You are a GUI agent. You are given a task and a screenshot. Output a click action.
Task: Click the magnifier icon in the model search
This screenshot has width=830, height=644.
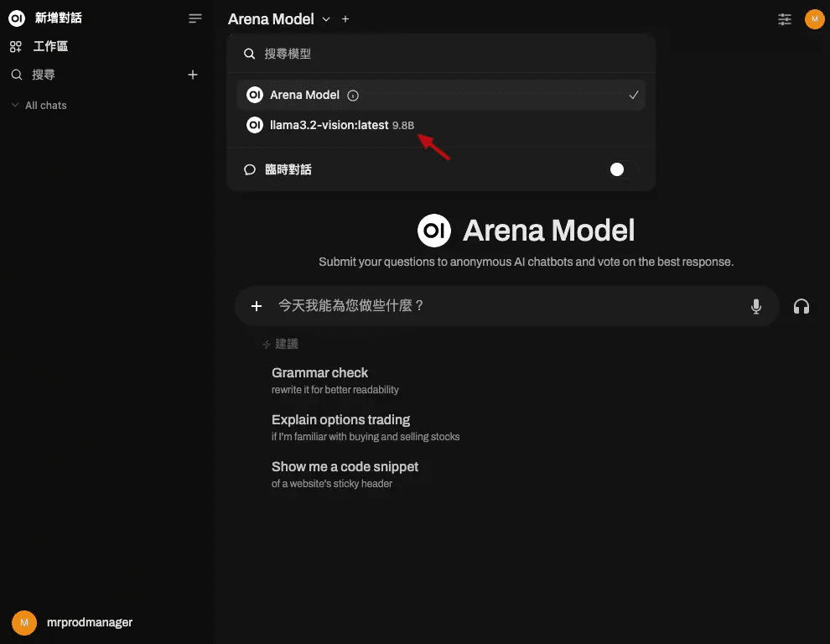(249, 54)
